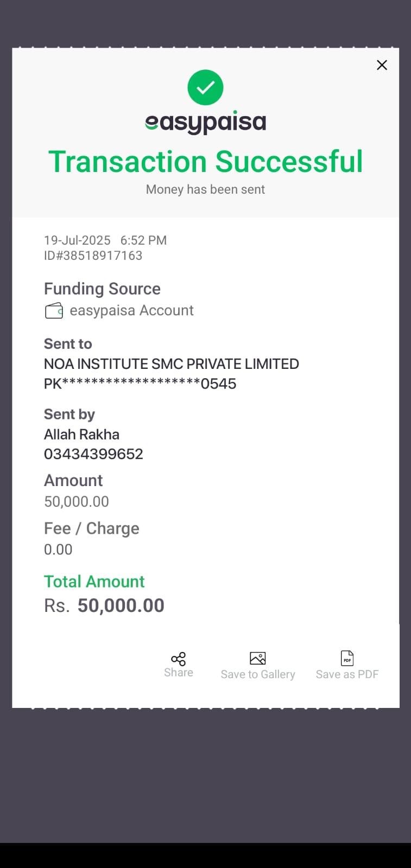Tap the Save as PDF document icon
Screen dimensions: 411x868
(x=347, y=658)
